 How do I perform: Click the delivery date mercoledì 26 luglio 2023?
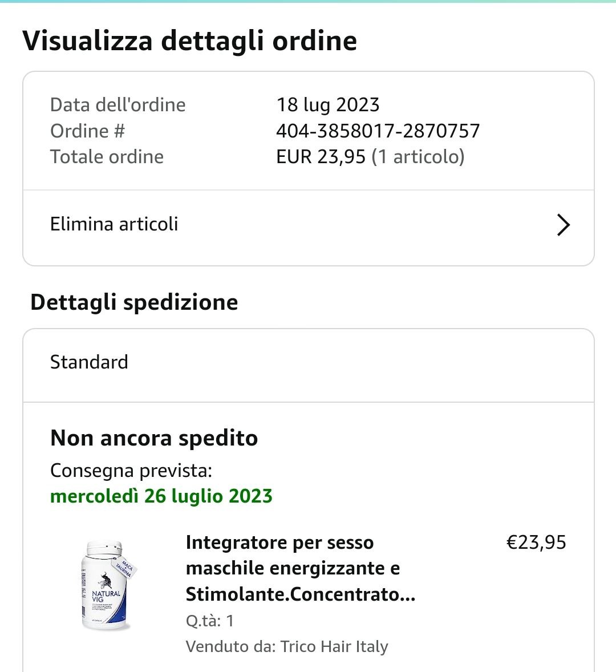(161, 496)
